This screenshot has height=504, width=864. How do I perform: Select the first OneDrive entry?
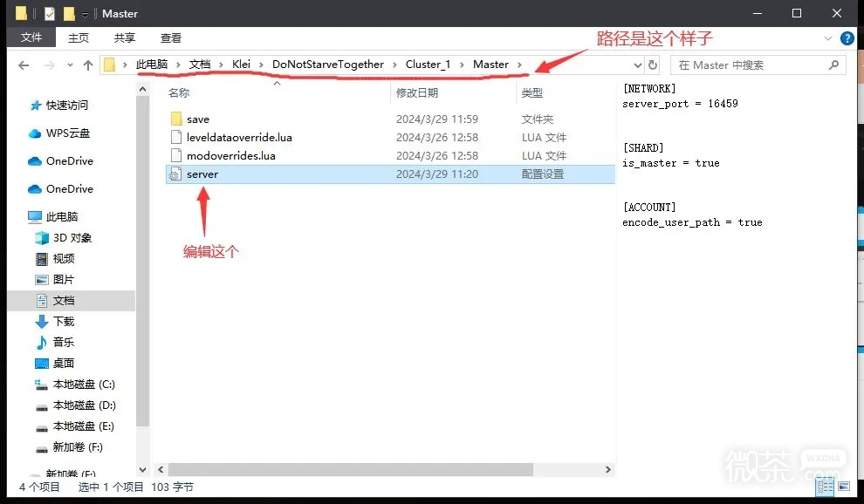coord(70,160)
